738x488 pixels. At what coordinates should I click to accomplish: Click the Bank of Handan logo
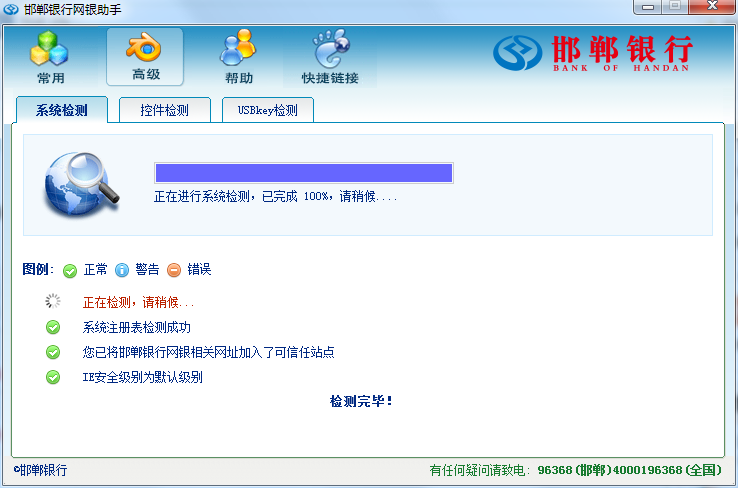tap(593, 53)
